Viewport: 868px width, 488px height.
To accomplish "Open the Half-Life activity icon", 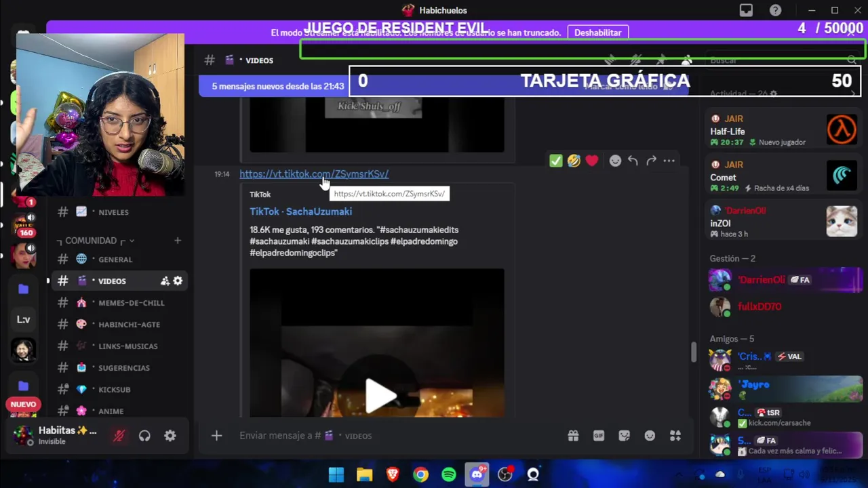I will [842, 129].
